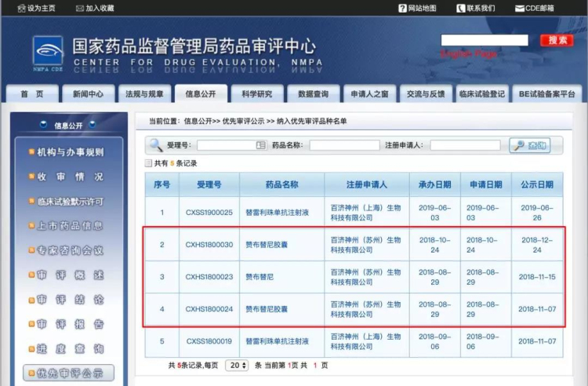Click the magnifier 查询 search button
588x386 pixels.
click(x=529, y=145)
